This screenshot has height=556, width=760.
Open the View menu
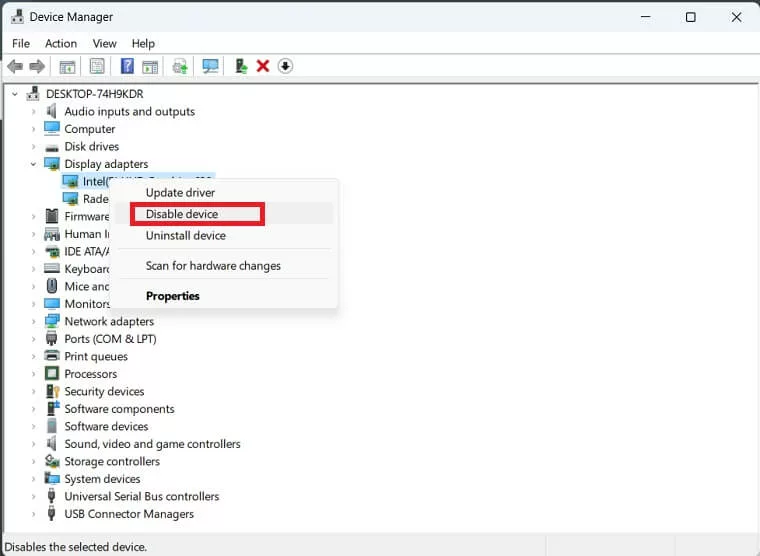click(105, 44)
